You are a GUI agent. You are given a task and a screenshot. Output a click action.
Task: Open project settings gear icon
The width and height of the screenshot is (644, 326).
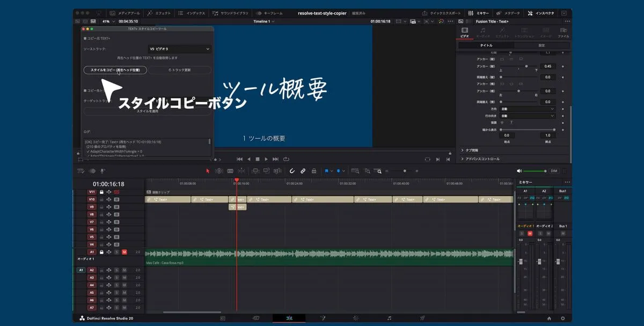[562, 318]
